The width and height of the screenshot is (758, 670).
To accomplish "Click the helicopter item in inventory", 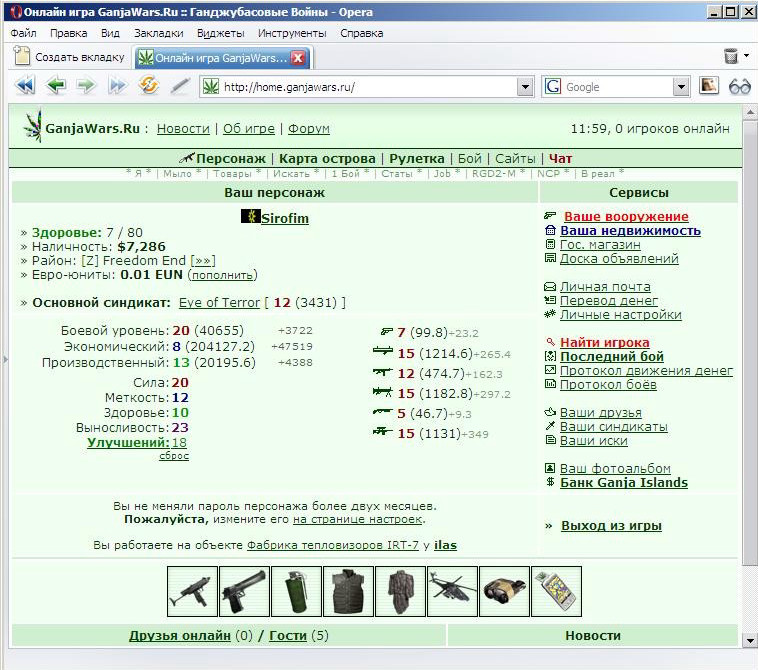I will 452,592.
